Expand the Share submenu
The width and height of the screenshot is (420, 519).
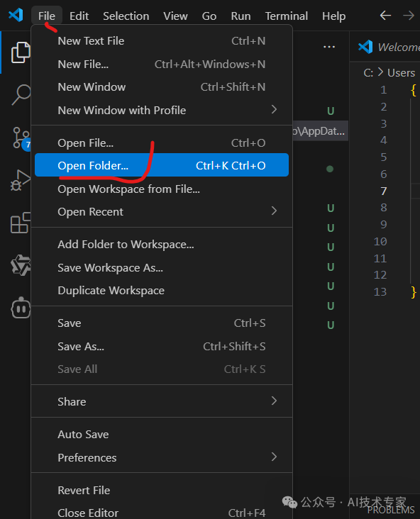[162, 401]
